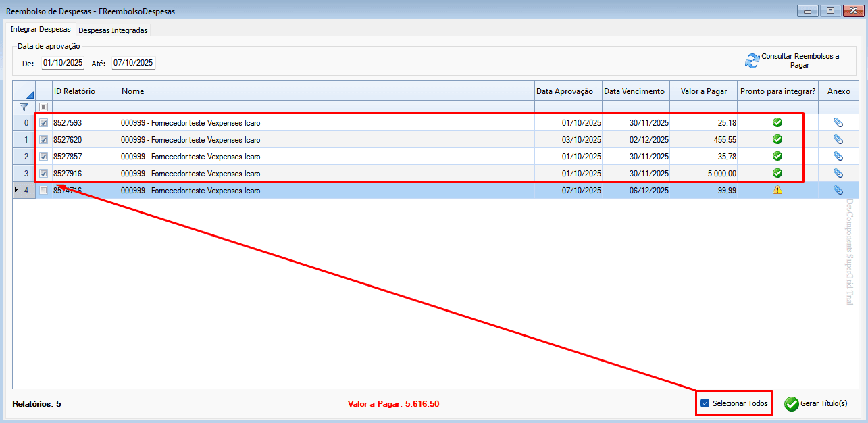
Task: Click ID cell 8527857
Action: pos(86,157)
